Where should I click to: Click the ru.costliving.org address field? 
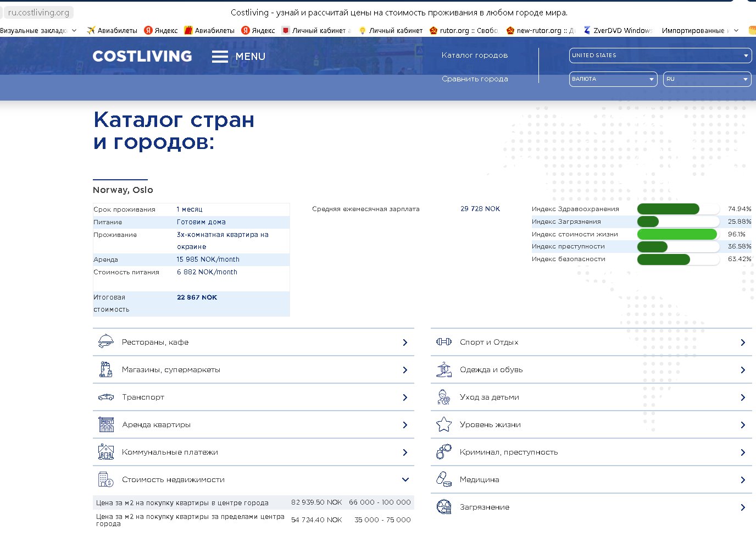pos(38,12)
